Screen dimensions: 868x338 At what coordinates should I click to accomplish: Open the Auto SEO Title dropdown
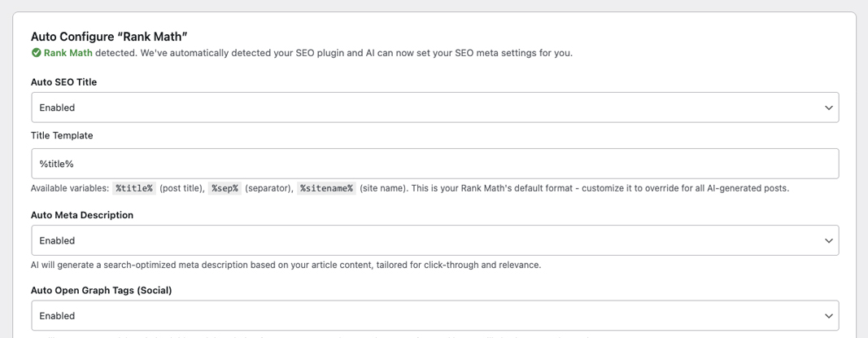(434, 108)
